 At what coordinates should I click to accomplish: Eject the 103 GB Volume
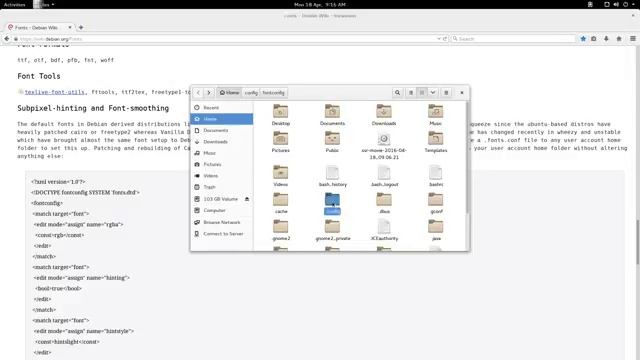click(247, 199)
